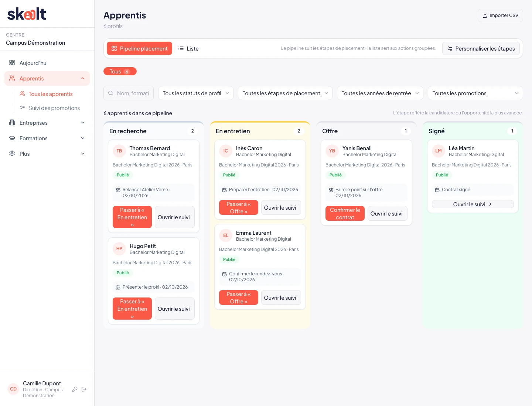
Task: Click Confirmer le contrat for Yanis Benali
Action: pyautogui.click(x=345, y=213)
